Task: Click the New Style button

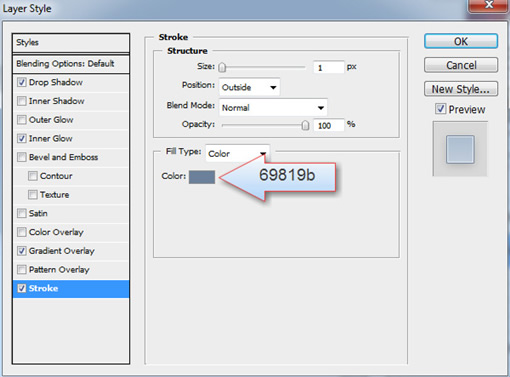Action: [x=461, y=89]
